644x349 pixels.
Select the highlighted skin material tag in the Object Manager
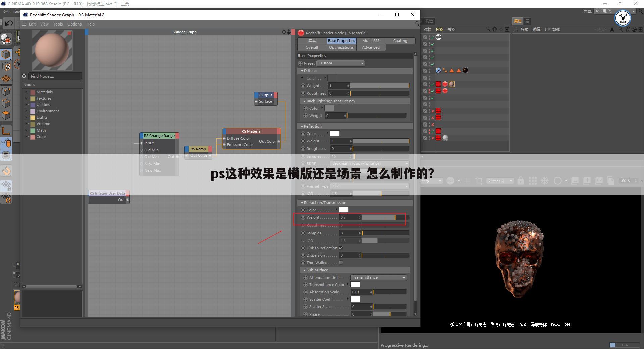[x=452, y=84]
